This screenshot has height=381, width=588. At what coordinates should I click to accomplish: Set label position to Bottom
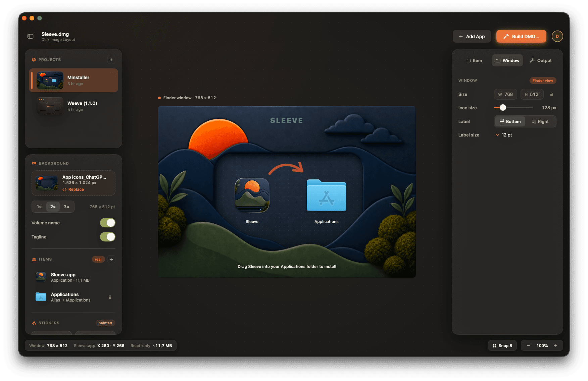[x=510, y=121]
